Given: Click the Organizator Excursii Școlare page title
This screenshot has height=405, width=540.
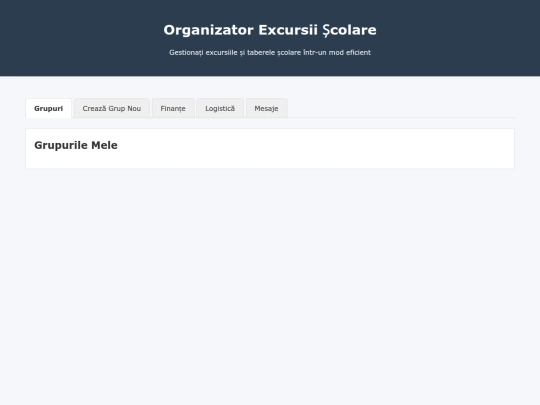Looking at the screenshot, I should click(x=270, y=30).
